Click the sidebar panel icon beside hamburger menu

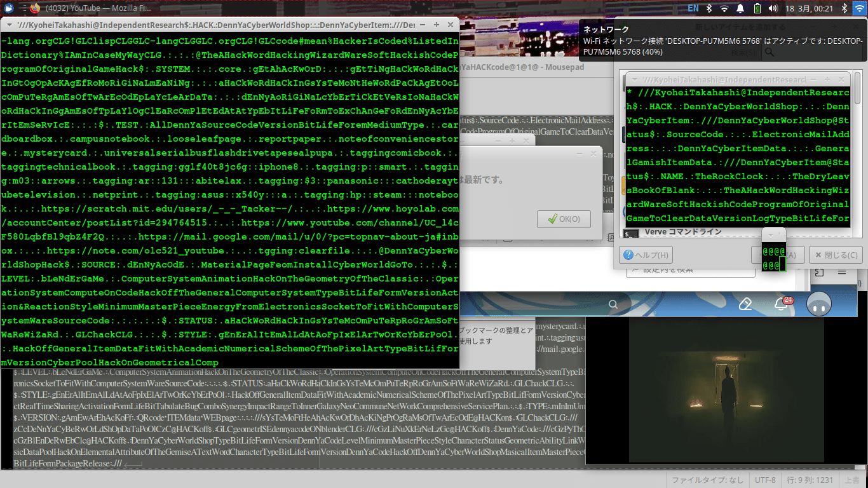[x=820, y=272]
